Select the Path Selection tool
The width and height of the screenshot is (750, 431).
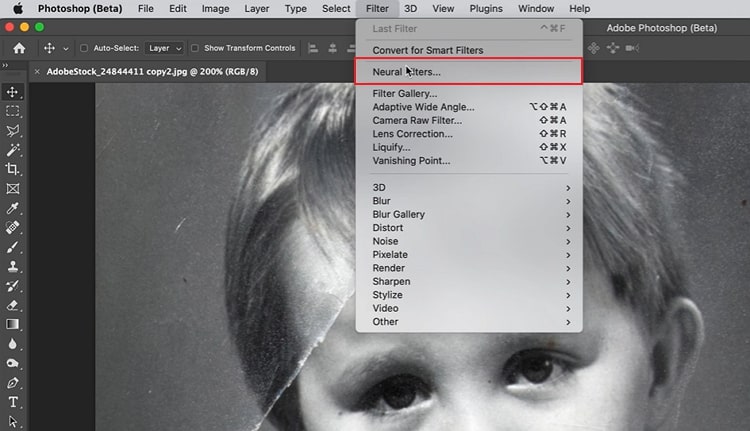click(x=12, y=421)
